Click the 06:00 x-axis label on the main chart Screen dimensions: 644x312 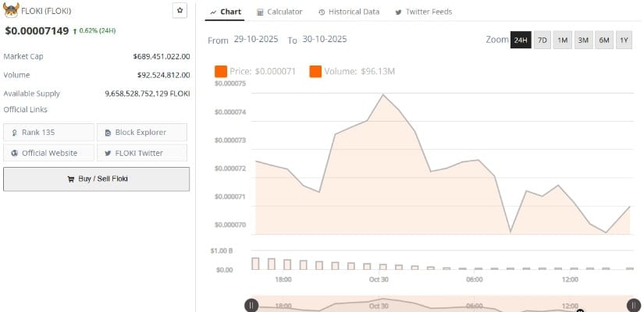click(x=475, y=279)
